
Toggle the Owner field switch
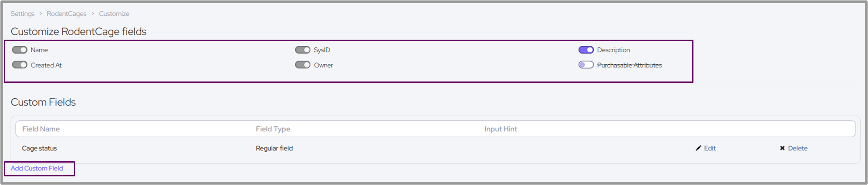[303, 65]
